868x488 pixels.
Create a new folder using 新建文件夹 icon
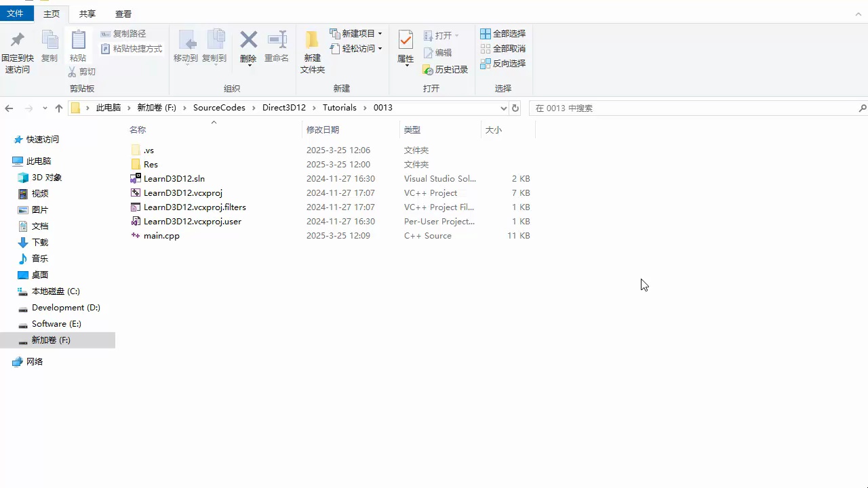[312, 51]
